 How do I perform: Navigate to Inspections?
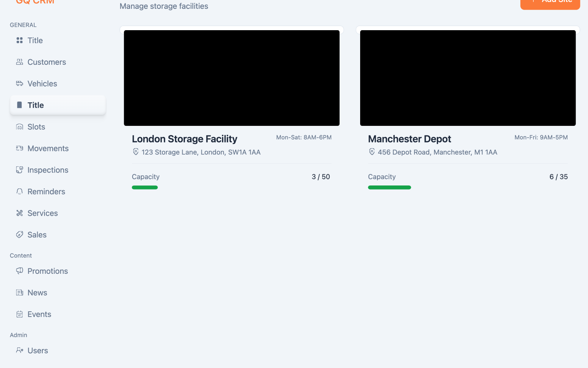pos(58,170)
